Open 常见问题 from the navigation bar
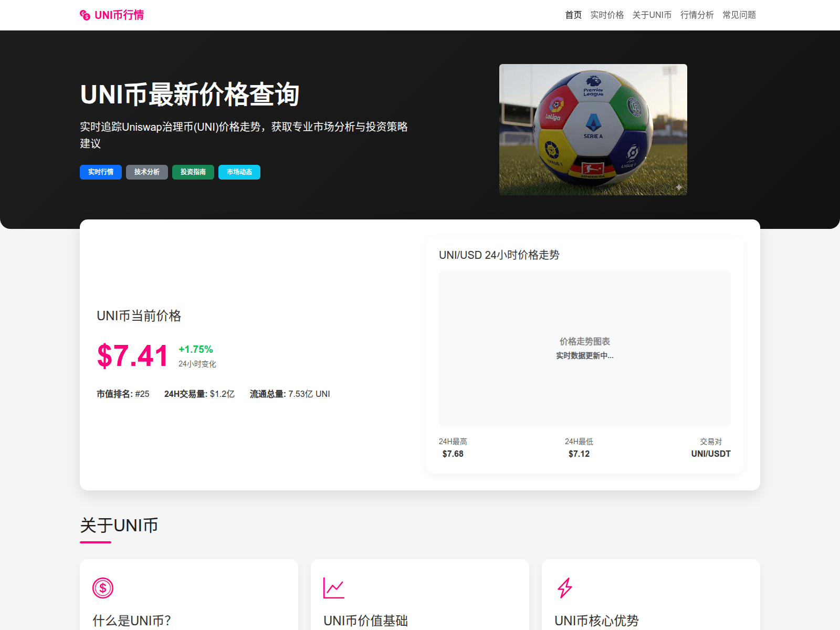 click(739, 15)
